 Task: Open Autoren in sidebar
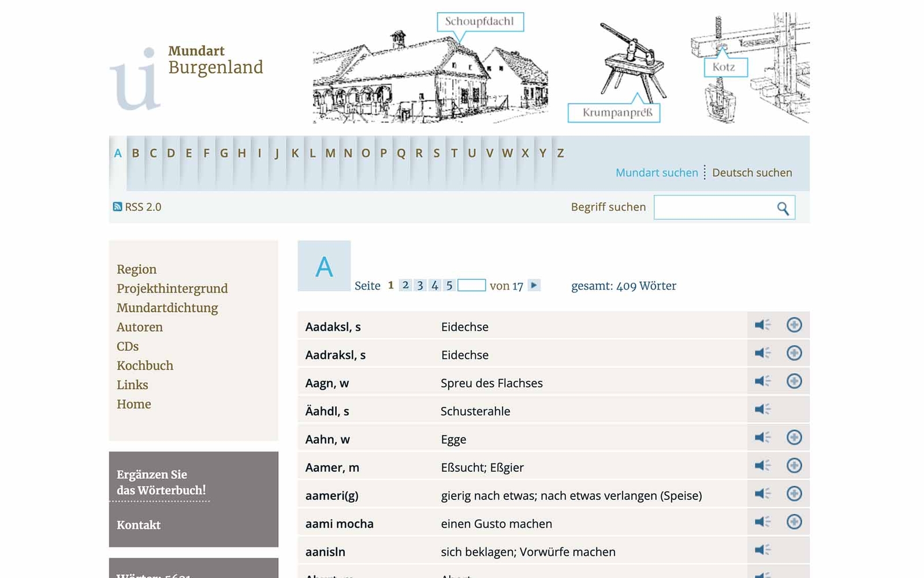140,327
